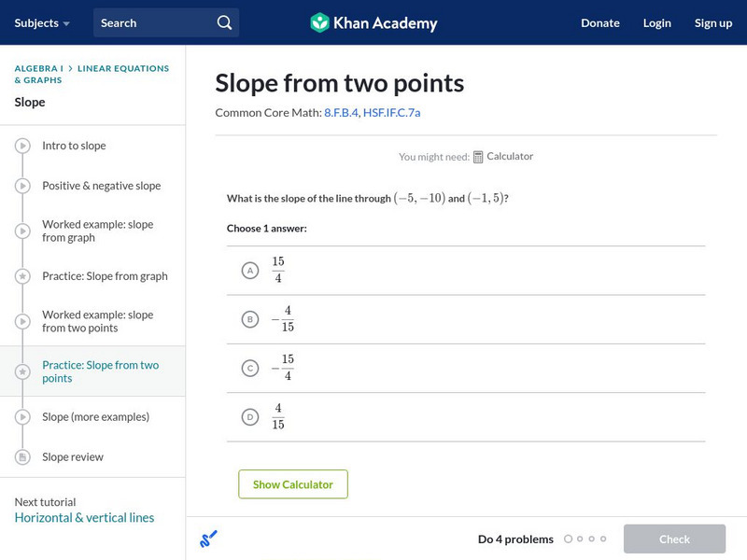The width and height of the screenshot is (747, 560).
Task: Click into the Search input field
Action: [x=154, y=22]
